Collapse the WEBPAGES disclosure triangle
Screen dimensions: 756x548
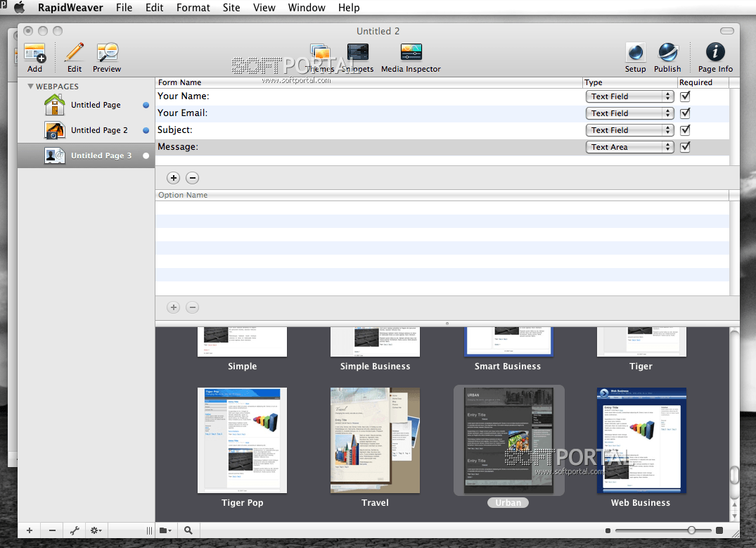click(30, 87)
